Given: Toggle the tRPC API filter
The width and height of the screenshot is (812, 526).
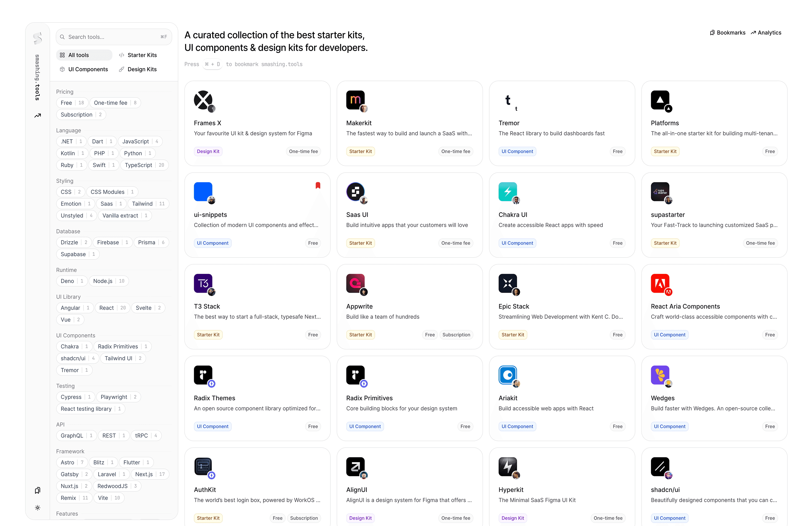Looking at the screenshot, I should [x=146, y=436].
